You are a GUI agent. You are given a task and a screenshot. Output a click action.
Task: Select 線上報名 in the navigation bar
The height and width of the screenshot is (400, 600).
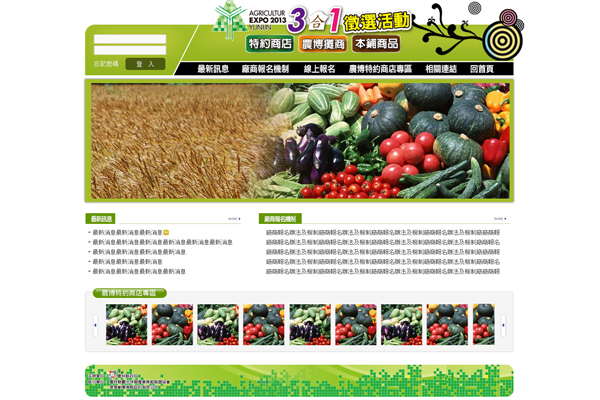[x=320, y=69]
